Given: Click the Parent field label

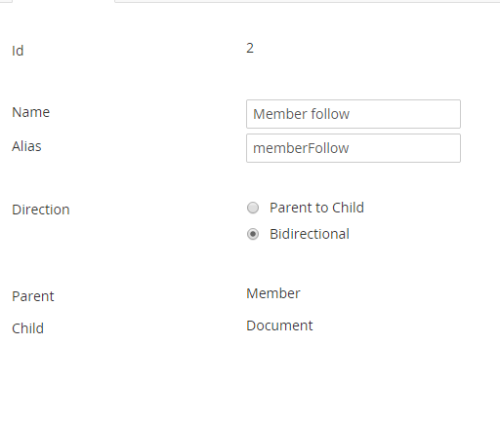Looking at the screenshot, I should (x=33, y=296).
